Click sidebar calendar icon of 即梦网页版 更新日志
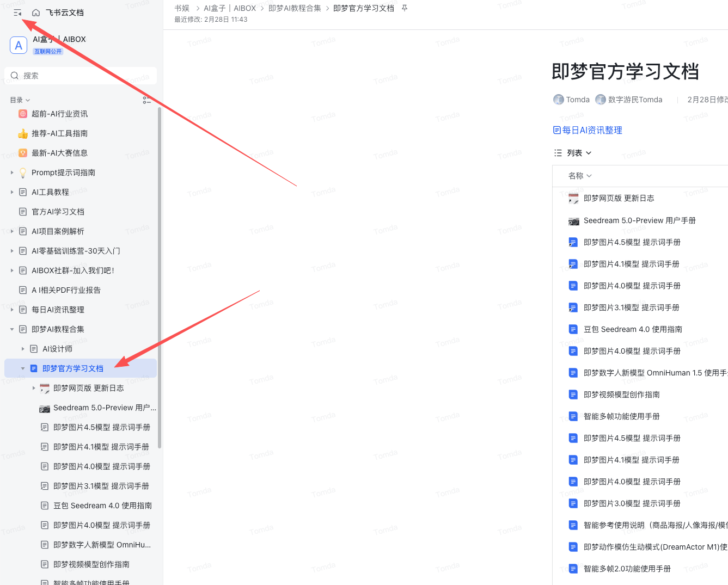The width and height of the screenshot is (728, 585). pos(45,388)
